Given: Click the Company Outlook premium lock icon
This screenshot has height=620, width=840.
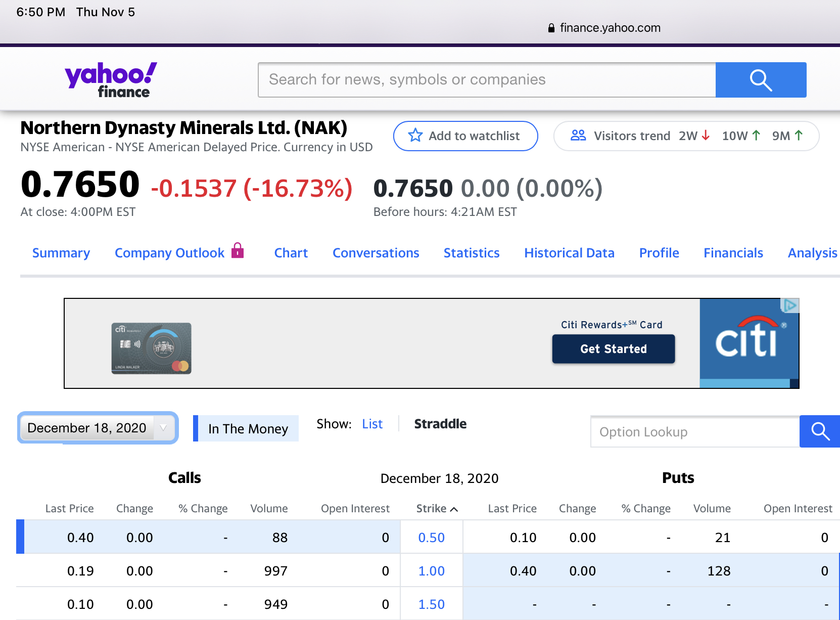Looking at the screenshot, I should tap(238, 250).
